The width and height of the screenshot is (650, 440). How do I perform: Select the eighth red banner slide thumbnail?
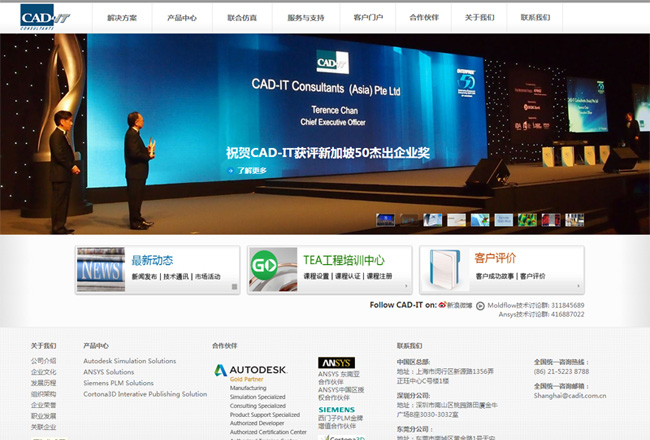551,220
